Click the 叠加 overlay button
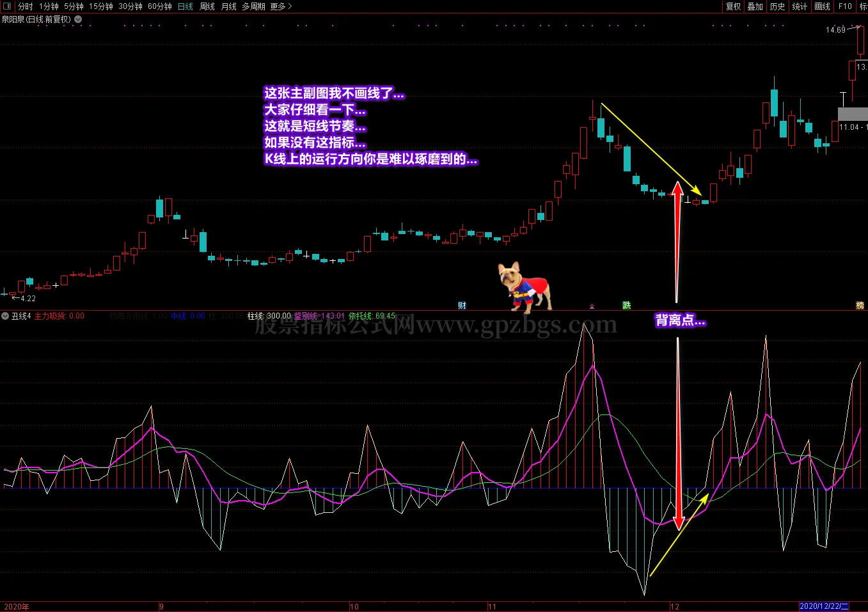Viewport: 868px width, 612px height. tap(755, 6)
